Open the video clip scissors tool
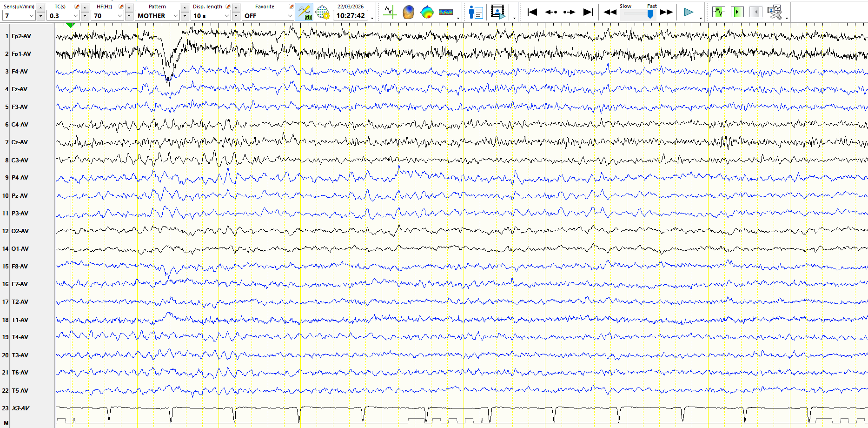Screen dimensions: 868x428 point(775,12)
